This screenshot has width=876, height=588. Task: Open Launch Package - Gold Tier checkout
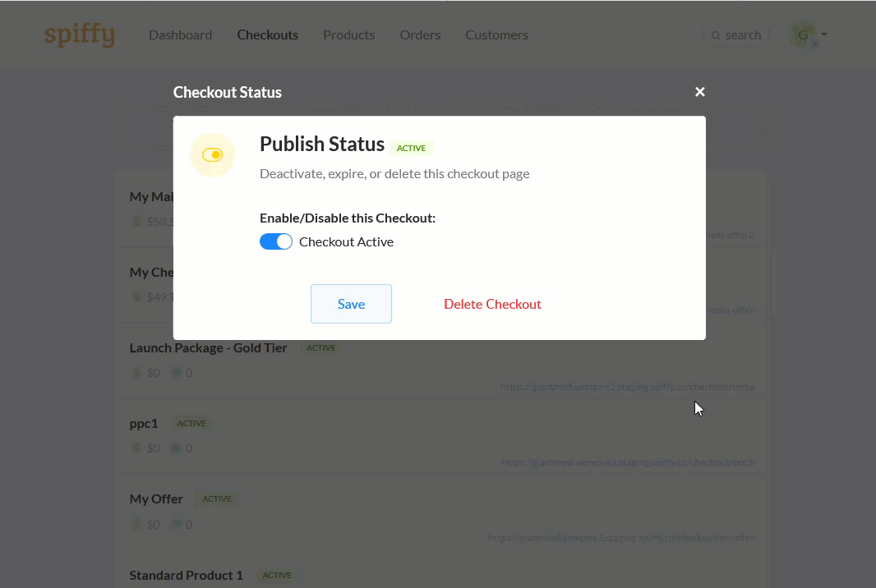pyautogui.click(x=209, y=347)
